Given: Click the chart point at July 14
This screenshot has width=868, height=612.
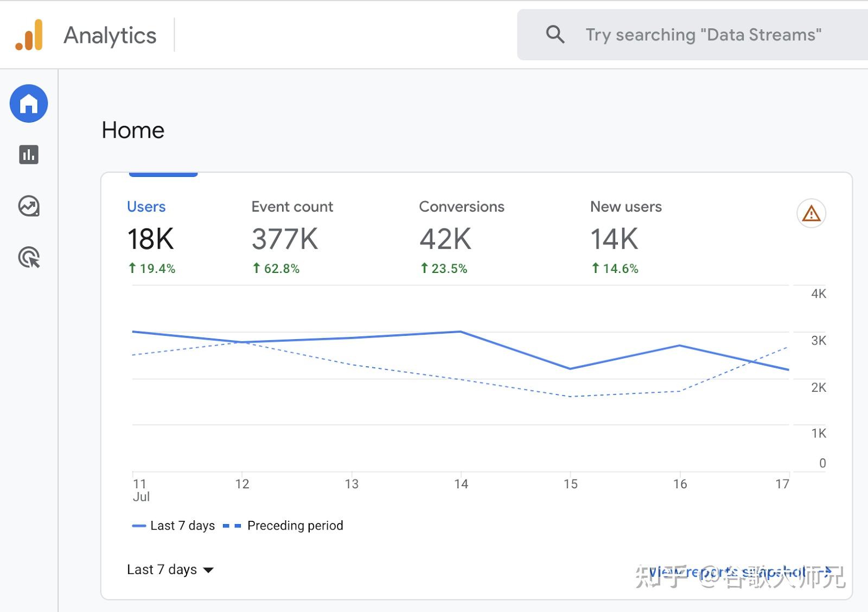Looking at the screenshot, I should tap(461, 331).
